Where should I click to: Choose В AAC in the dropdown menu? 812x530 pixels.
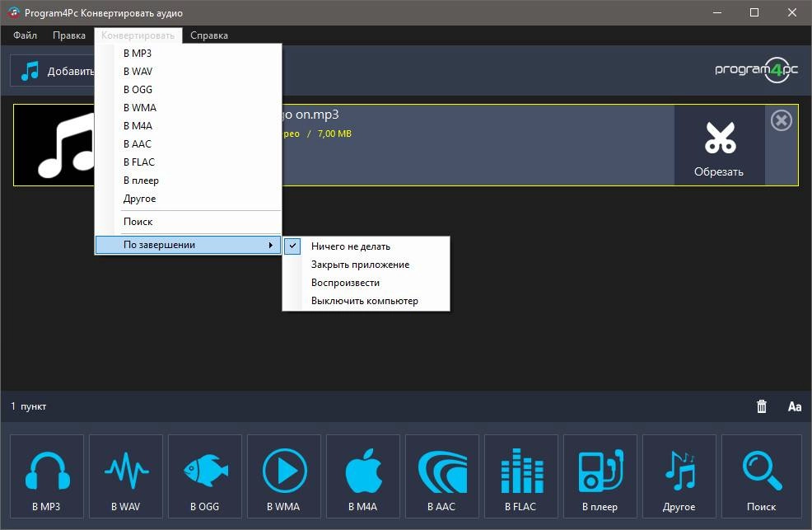[x=188, y=144]
